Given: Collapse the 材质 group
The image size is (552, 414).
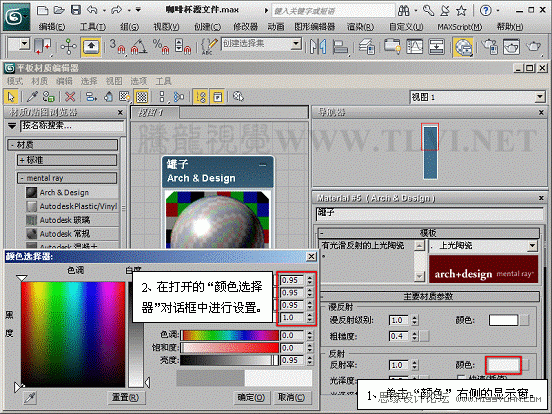Looking at the screenshot, I should click(x=63, y=145).
